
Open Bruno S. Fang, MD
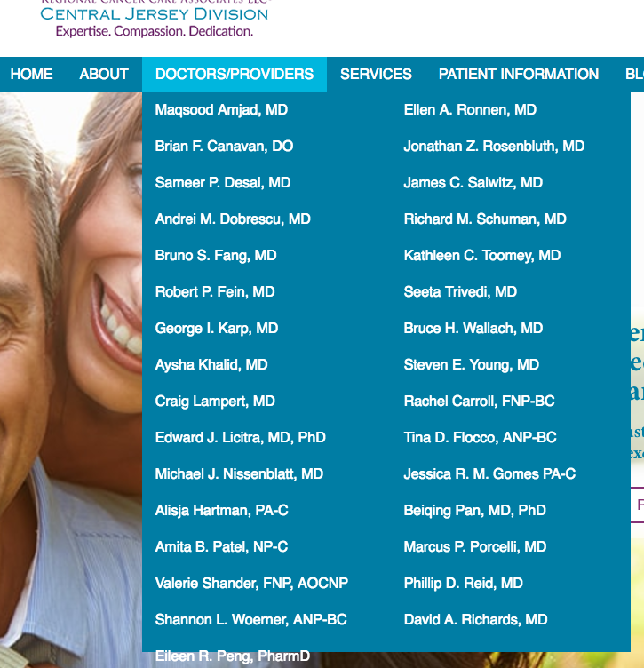216,256
